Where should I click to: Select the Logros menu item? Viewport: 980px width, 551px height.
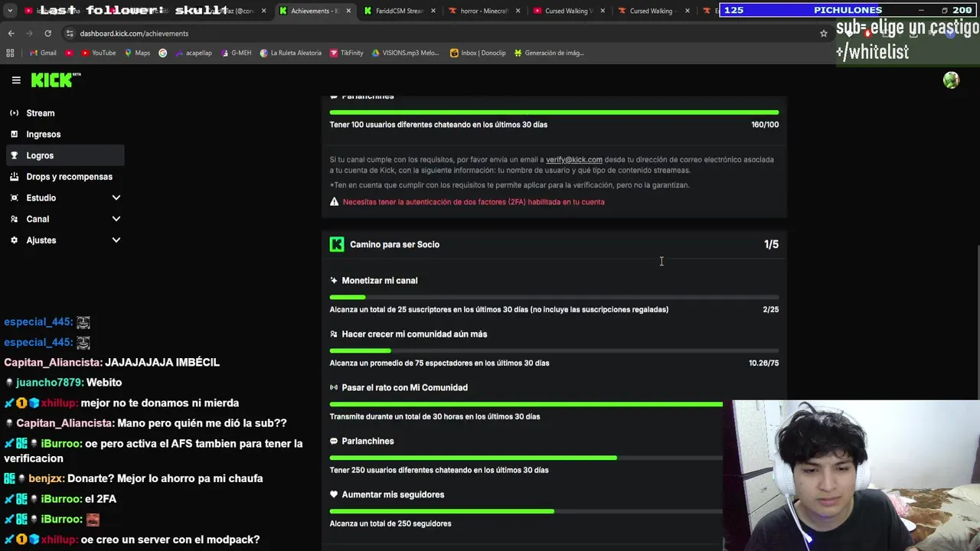click(64, 155)
